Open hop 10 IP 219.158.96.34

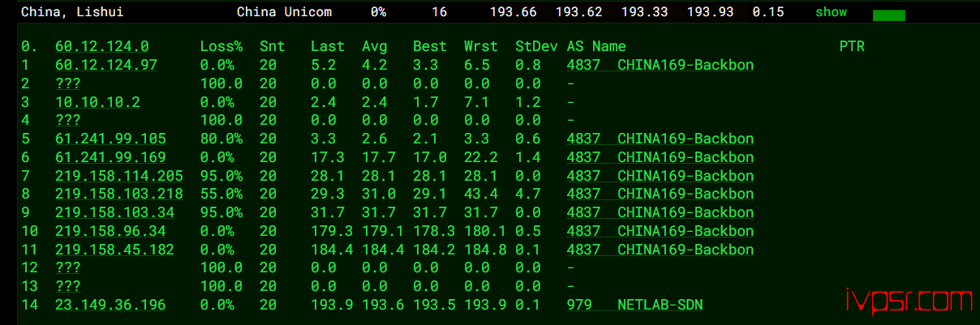[110, 231]
